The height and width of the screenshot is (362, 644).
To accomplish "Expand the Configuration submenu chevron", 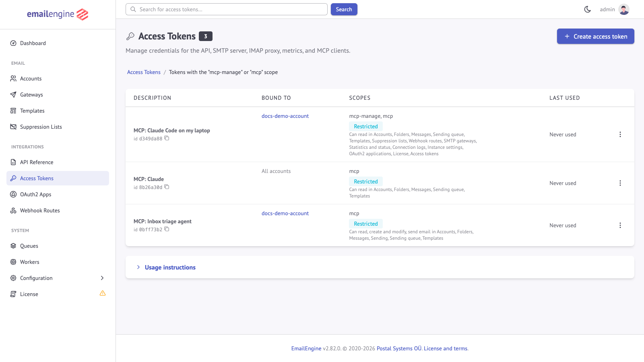I will coord(102,278).
